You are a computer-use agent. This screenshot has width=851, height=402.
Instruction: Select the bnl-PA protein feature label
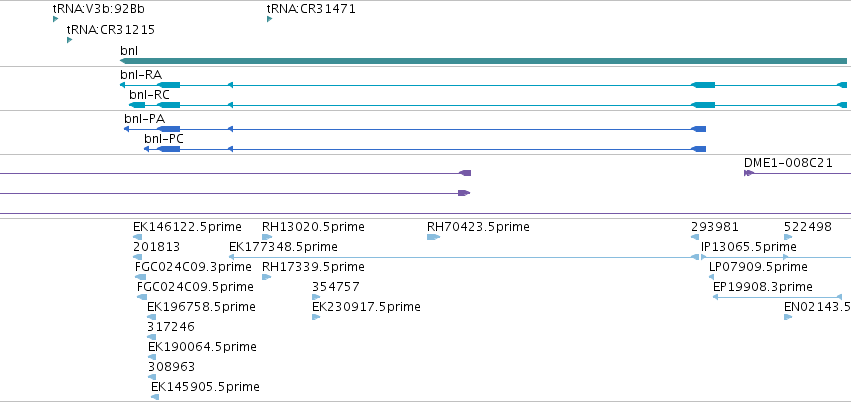(x=144, y=119)
